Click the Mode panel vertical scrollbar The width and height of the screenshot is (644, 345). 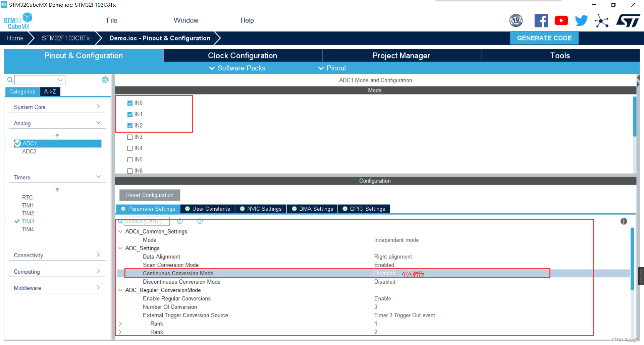click(634, 116)
